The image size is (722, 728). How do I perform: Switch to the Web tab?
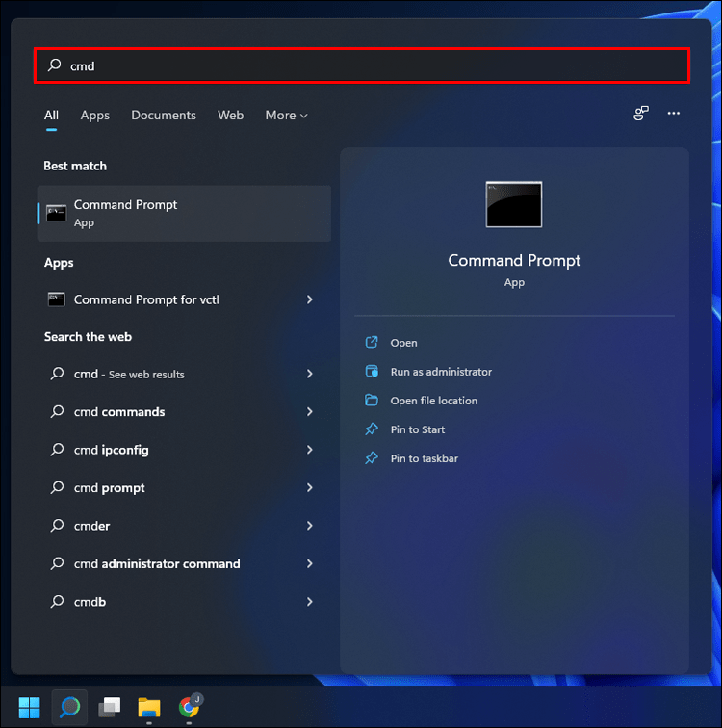point(230,116)
